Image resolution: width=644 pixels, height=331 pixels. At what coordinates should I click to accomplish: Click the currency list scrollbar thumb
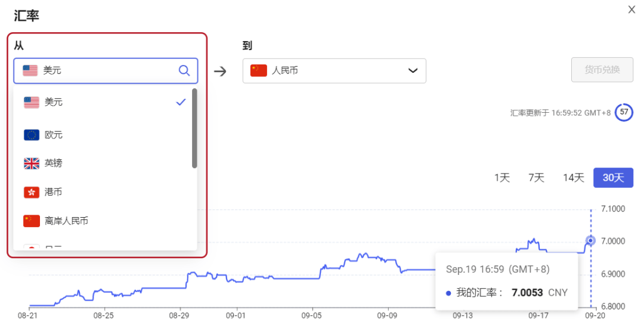point(194,128)
